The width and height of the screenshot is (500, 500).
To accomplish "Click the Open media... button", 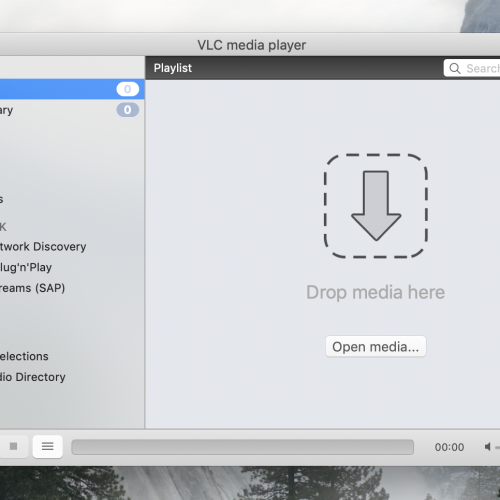I will (x=376, y=347).
